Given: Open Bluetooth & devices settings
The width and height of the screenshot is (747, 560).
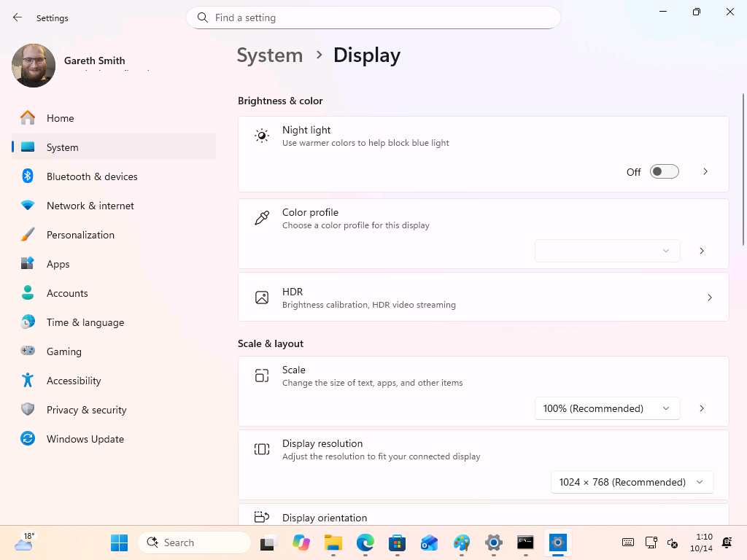Looking at the screenshot, I should pos(113,176).
